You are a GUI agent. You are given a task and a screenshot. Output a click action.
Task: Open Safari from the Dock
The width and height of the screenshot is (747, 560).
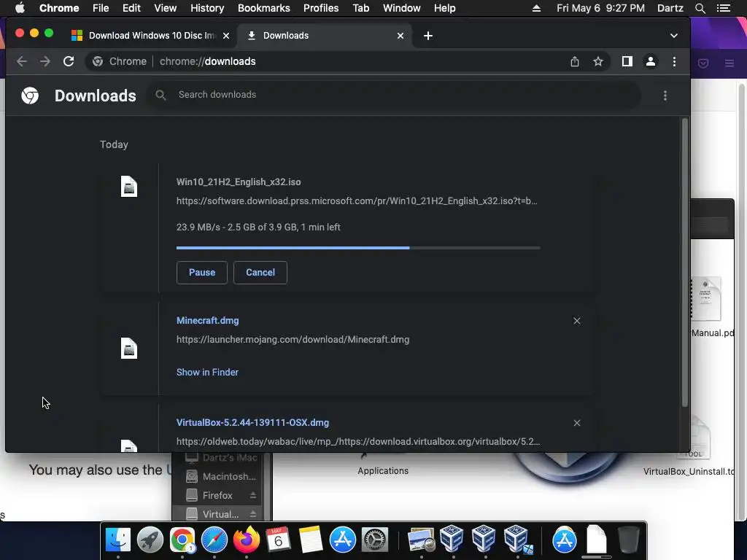[x=214, y=540]
